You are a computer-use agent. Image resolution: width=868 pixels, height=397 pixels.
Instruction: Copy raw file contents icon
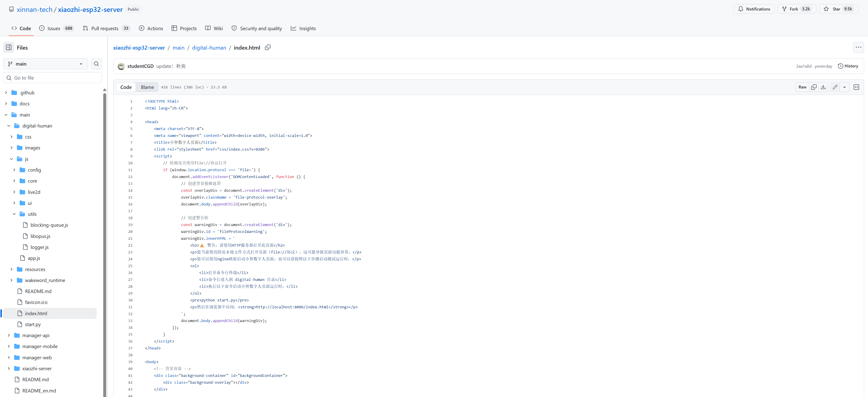pyautogui.click(x=814, y=87)
